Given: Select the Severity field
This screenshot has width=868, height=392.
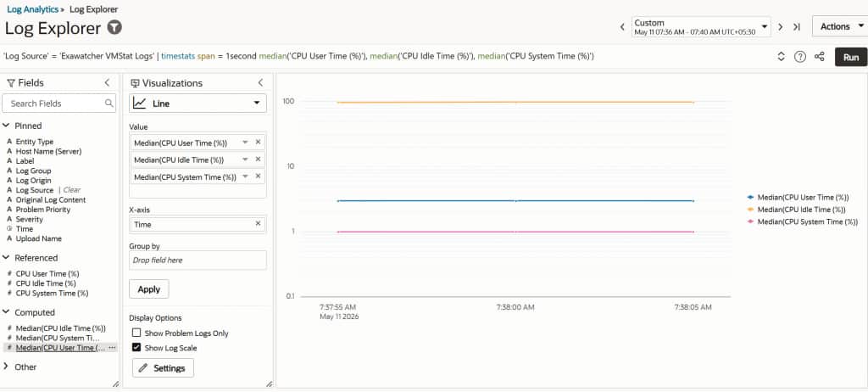Looking at the screenshot, I should [30, 219].
